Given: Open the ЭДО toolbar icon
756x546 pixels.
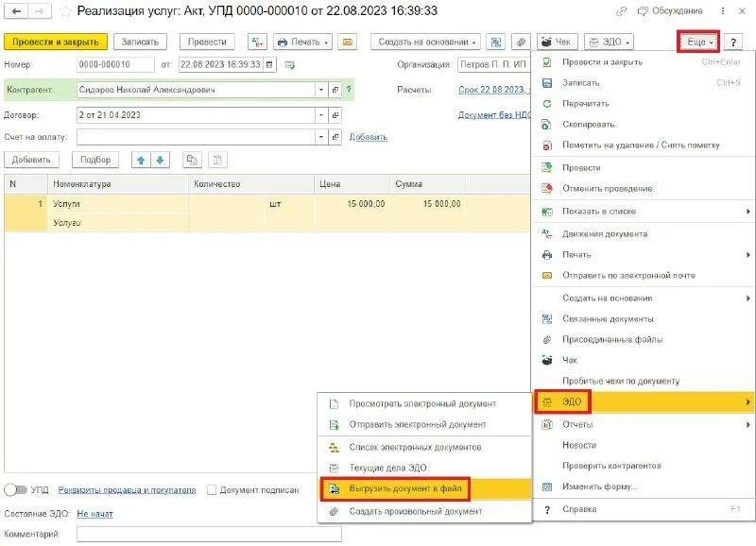Looking at the screenshot, I should [x=604, y=42].
